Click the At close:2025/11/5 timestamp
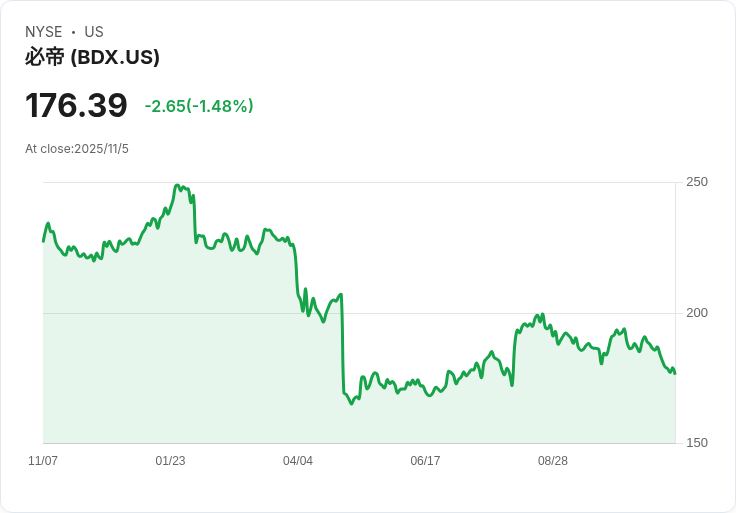The image size is (736, 513). (77, 149)
